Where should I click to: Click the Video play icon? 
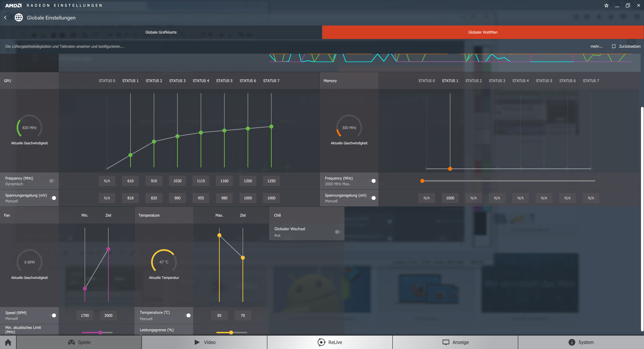tap(197, 342)
